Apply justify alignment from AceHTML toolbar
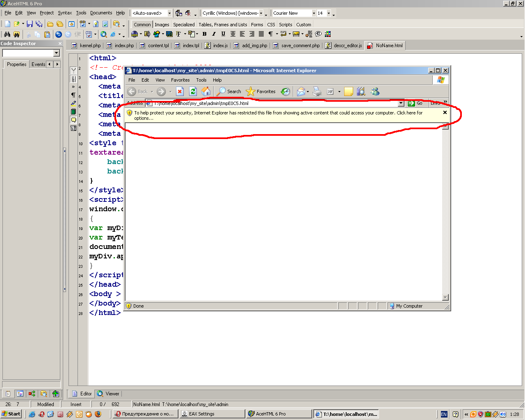Viewport: 525px width, 420px height. click(261, 34)
